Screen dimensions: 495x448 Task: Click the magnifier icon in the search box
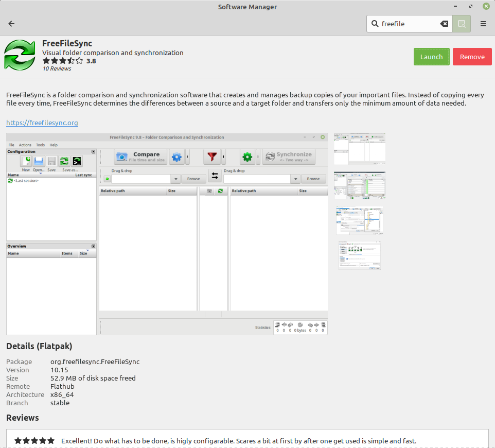[375, 24]
